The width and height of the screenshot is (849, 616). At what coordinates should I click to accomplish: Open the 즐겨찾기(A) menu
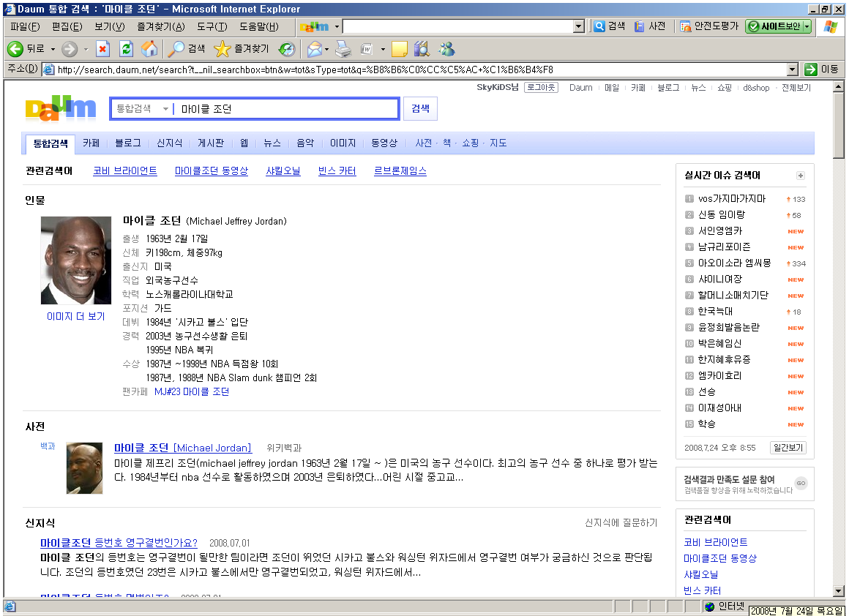[161, 26]
